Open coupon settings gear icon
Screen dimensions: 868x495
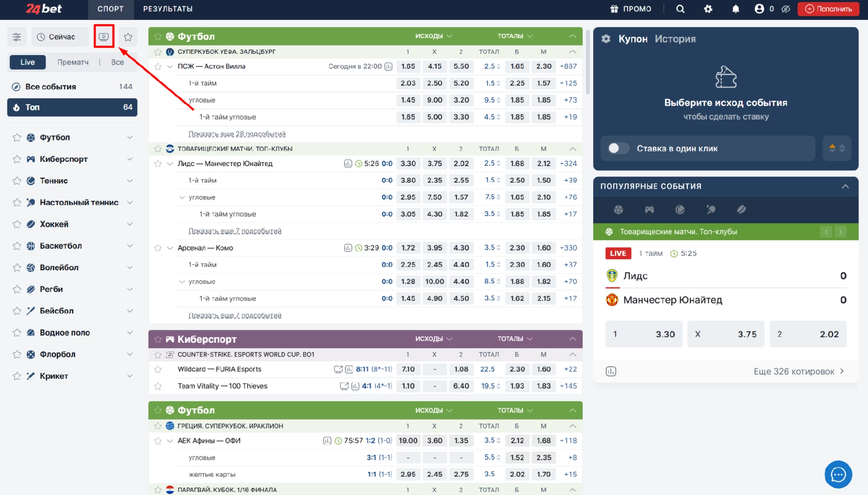tap(606, 39)
